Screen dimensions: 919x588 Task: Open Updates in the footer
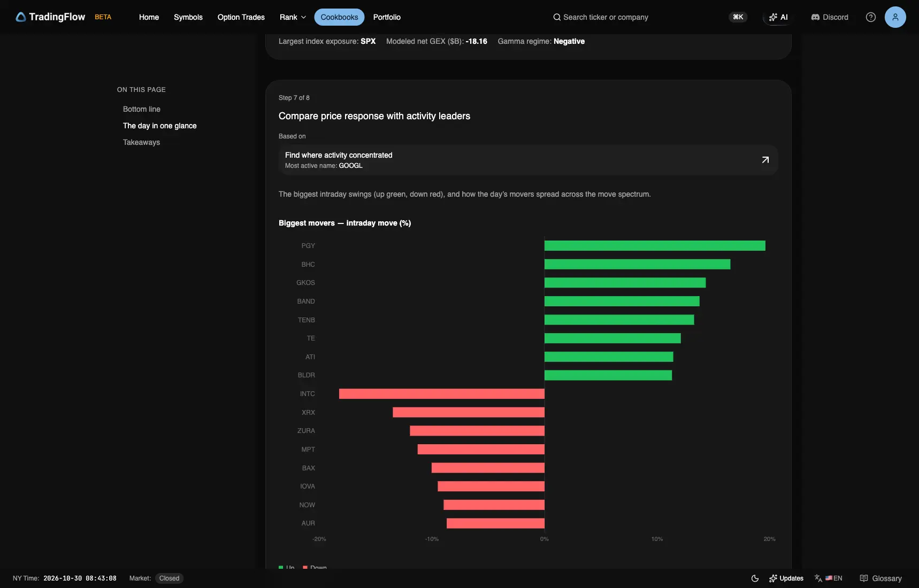pos(786,578)
